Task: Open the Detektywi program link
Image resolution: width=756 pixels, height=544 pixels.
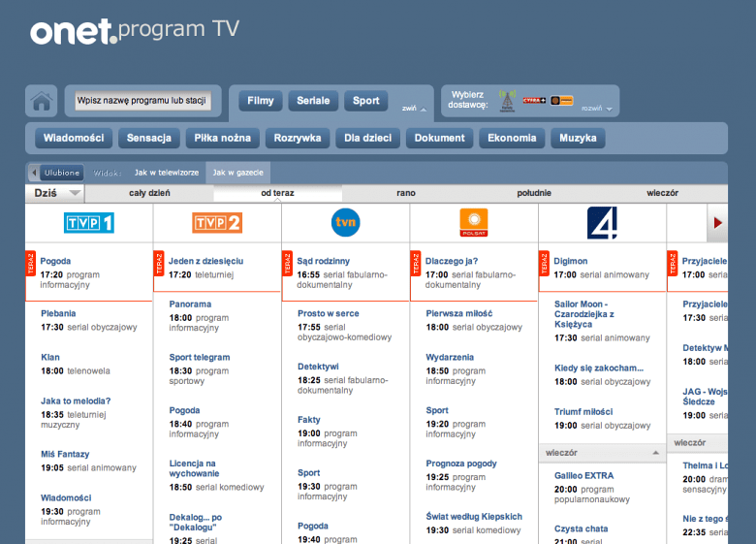Action: pyautogui.click(x=318, y=367)
